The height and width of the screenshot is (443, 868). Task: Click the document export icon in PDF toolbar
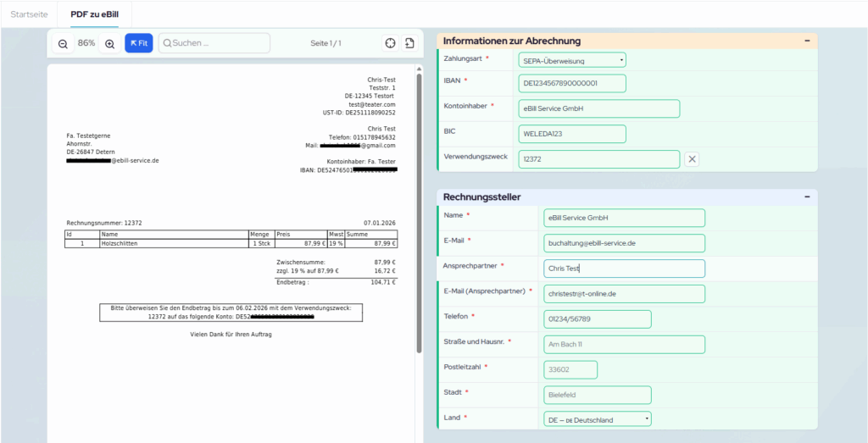pos(409,43)
